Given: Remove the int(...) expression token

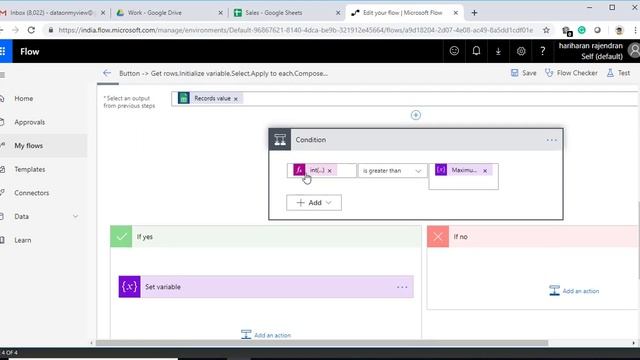Looking at the screenshot, I should coord(329,171).
